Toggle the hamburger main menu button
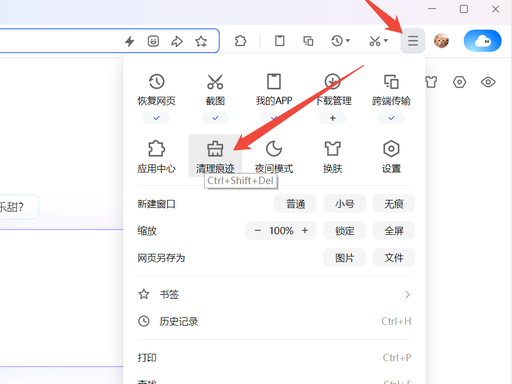This screenshot has width=512, height=384. [413, 41]
